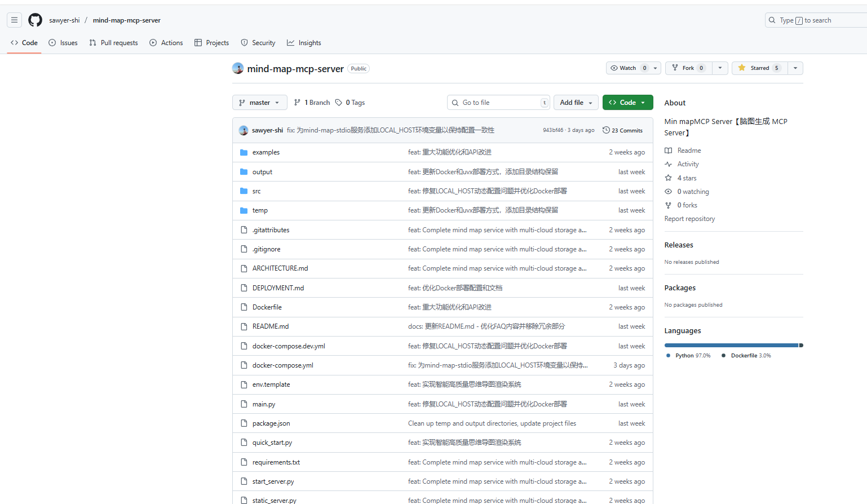Click the file icon beside README.md
Screen dimensions: 867x504
pos(244,326)
